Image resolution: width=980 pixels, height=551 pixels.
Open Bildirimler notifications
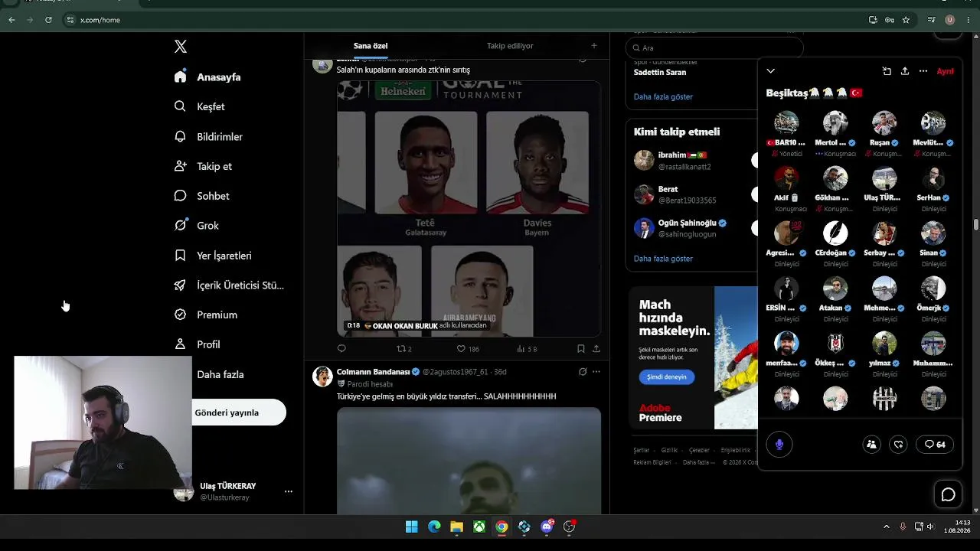[208, 136]
